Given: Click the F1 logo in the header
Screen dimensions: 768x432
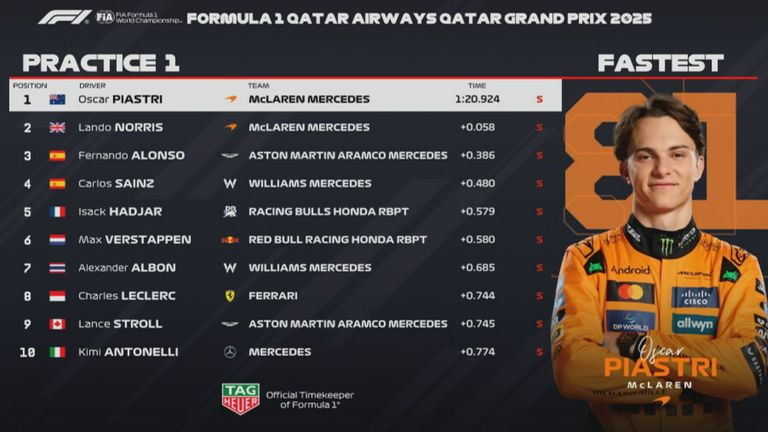Looking at the screenshot, I should click(x=64, y=17).
